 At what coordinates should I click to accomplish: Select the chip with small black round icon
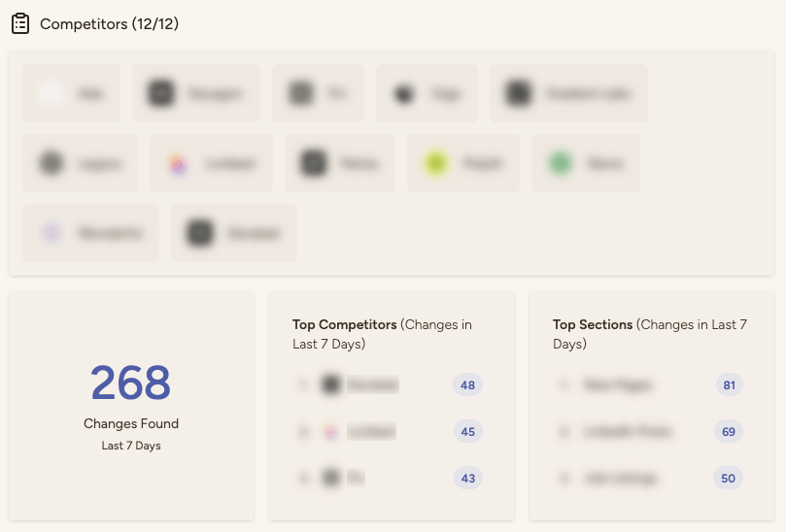[x=426, y=94]
